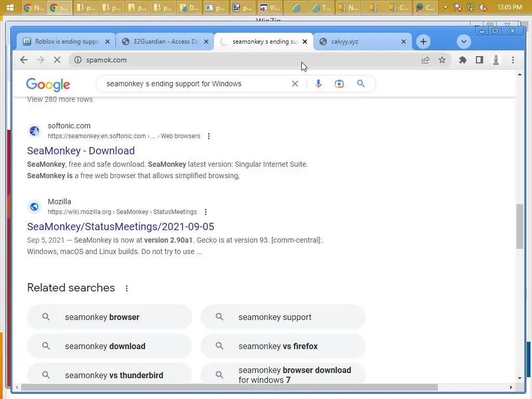Close the E2Guardian tab

[x=206, y=42]
